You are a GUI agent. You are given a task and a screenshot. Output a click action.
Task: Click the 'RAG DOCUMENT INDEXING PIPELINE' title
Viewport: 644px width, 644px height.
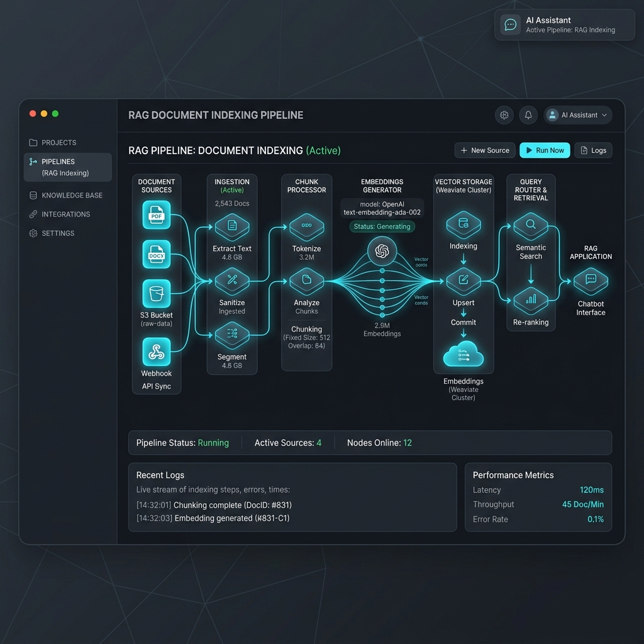216,115
